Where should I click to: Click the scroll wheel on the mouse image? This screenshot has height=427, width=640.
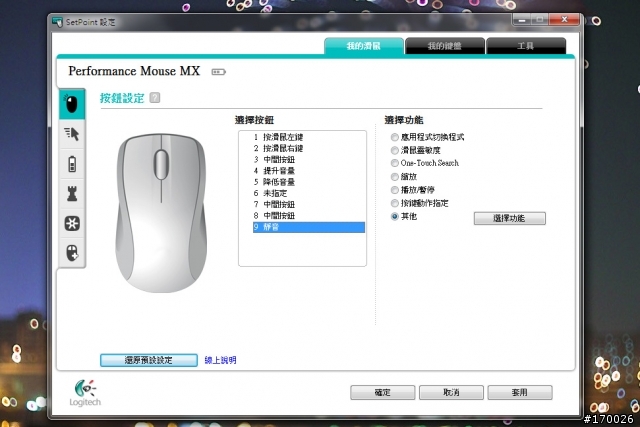coord(161,164)
